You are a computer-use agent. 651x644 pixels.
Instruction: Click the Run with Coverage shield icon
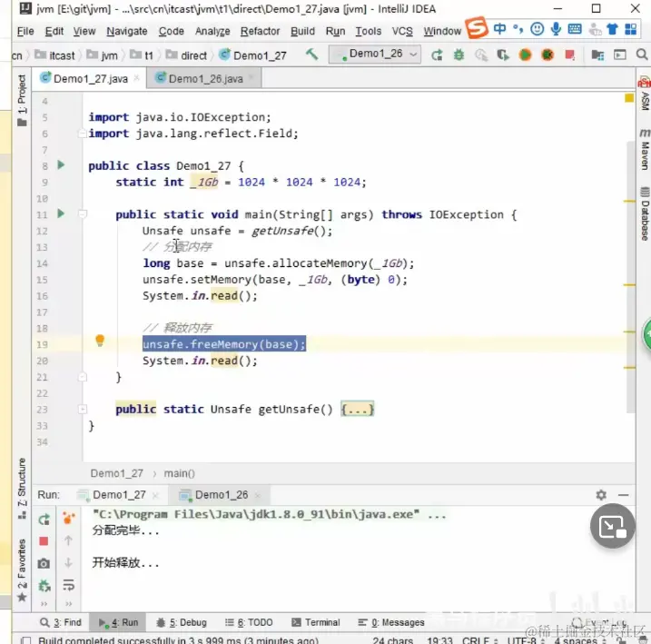point(502,54)
